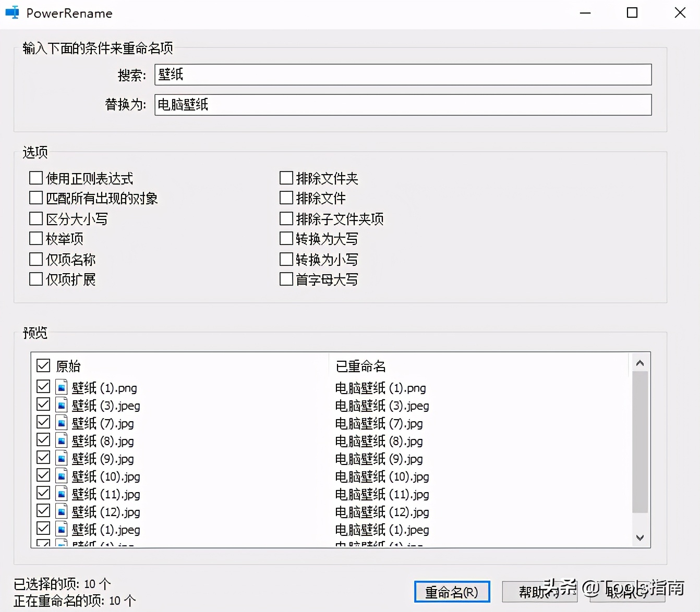Maximize the PowerRename window
The height and width of the screenshot is (612, 700).
pyautogui.click(x=632, y=13)
